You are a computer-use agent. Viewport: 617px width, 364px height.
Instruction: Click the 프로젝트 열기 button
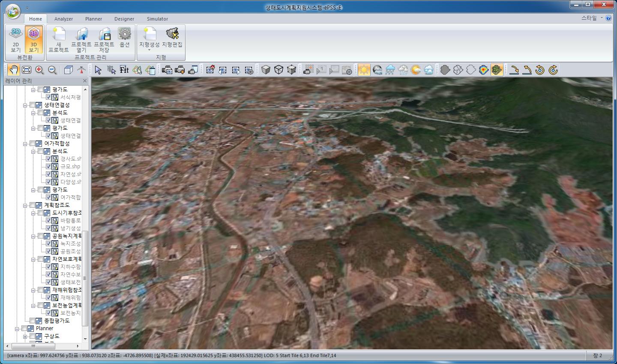tap(81, 39)
